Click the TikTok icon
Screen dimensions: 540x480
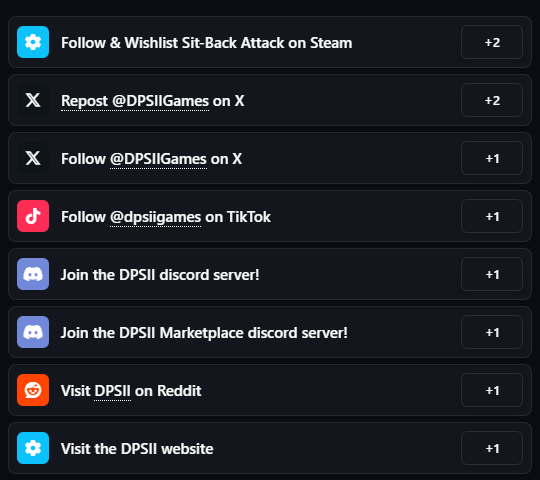tap(33, 216)
